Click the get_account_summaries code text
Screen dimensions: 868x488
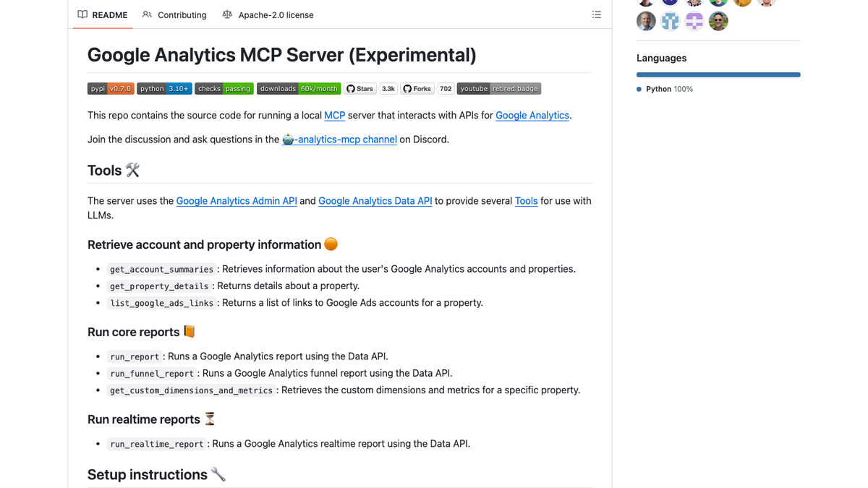(161, 269)
